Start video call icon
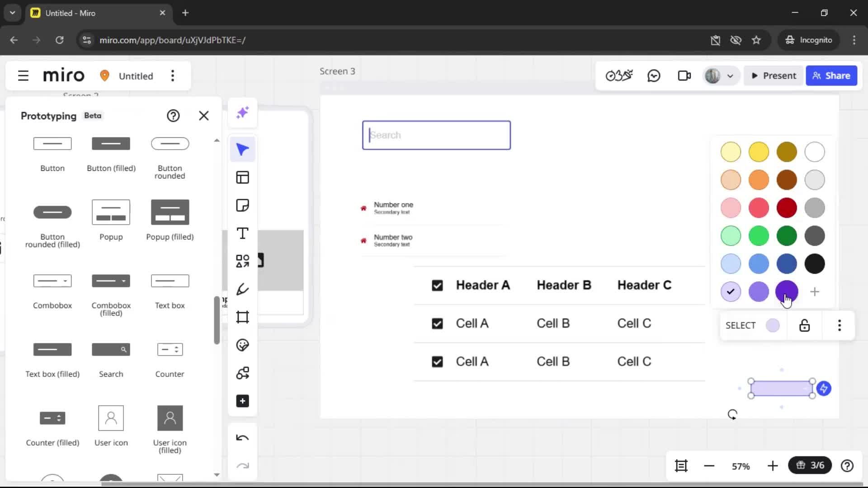868x488 pixels. point(684,76)
